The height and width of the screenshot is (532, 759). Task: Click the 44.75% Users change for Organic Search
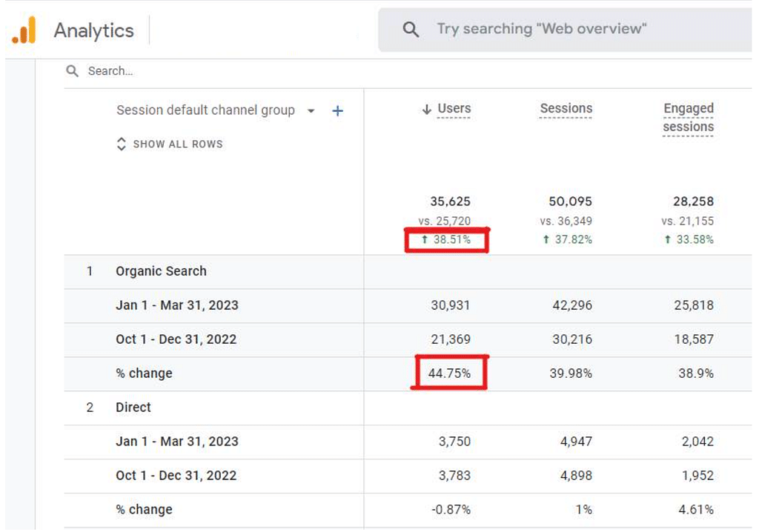(449, 373)
